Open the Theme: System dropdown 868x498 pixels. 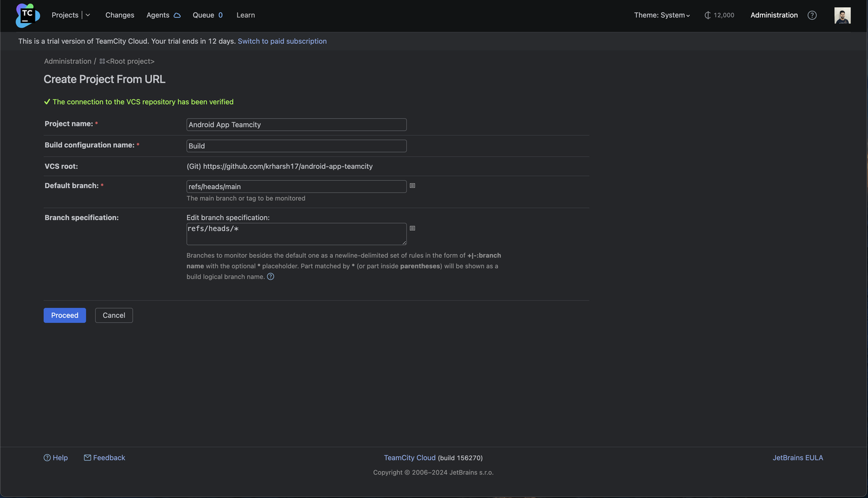click(662, 15)
